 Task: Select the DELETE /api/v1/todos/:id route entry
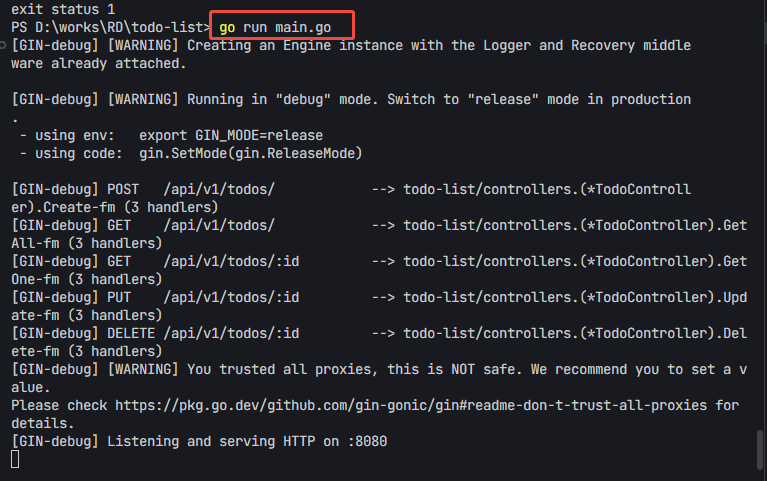(x=230, y=333)
